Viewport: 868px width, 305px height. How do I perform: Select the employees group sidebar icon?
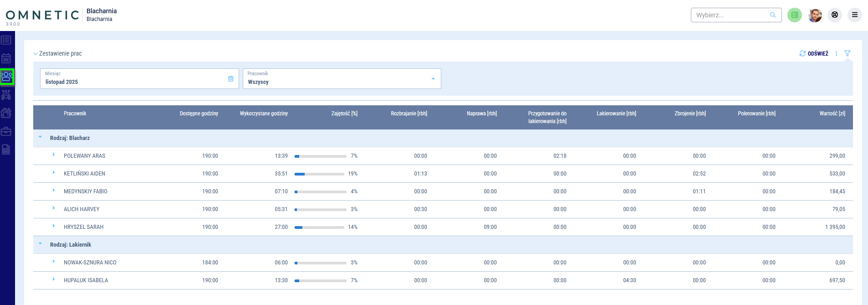pos(7,77)
